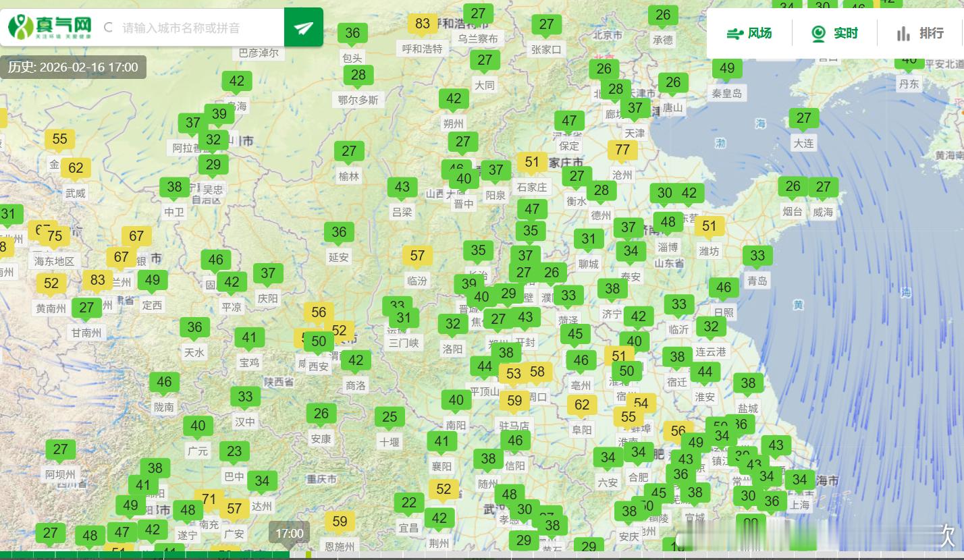Select the 青岛 marker showing 33

(x=757, y=258)
